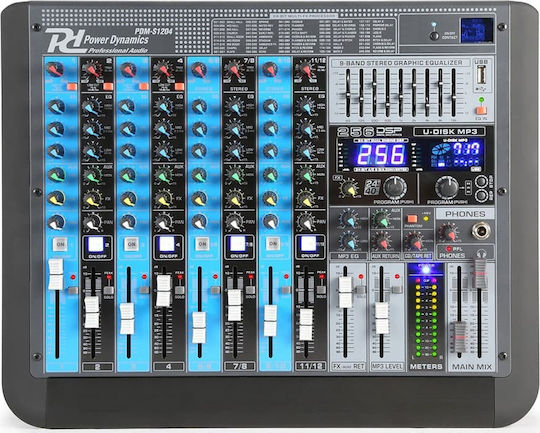Adjust the red CD/TAPE RET knob

click(415, 241)
